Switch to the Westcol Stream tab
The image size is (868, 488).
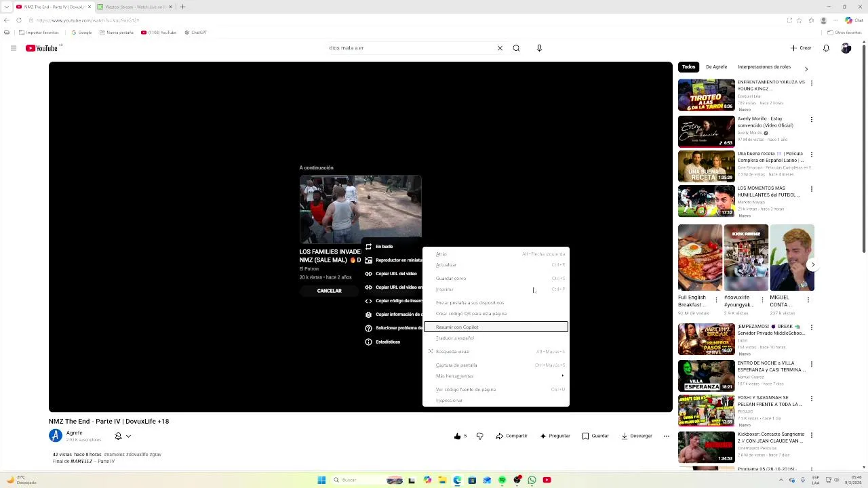coord(134,7)
